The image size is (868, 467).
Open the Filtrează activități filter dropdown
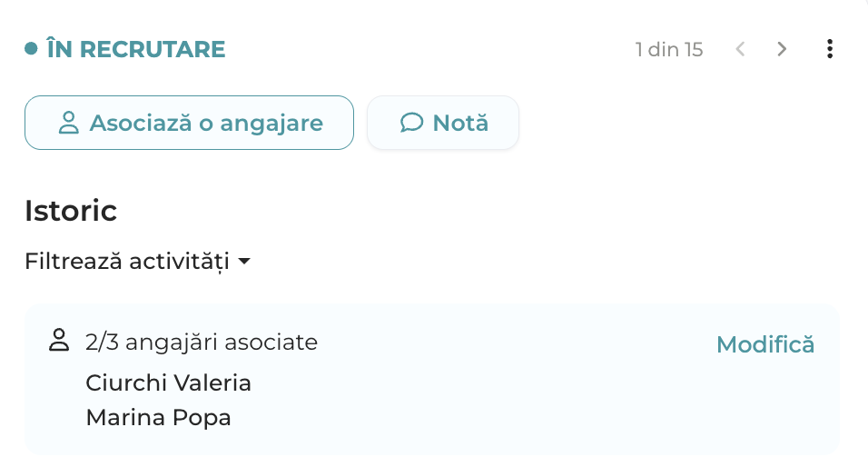(x=137, y=261)
